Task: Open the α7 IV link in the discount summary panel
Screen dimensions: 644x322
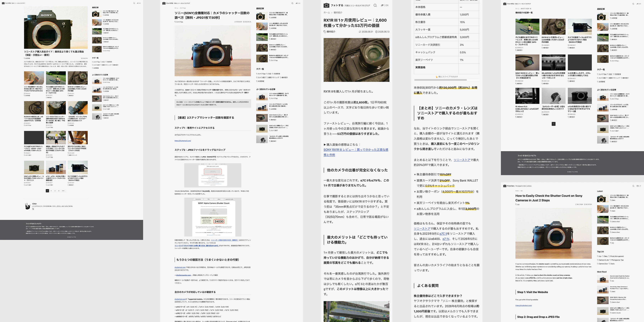Action: coord(446,239)
